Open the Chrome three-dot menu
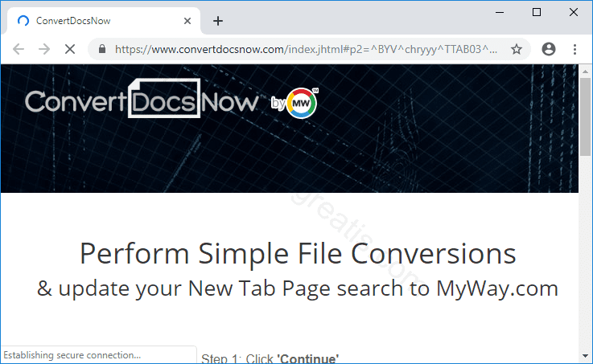Image resolution: width=593 pixels, height=364 pixels. point(574,49)
